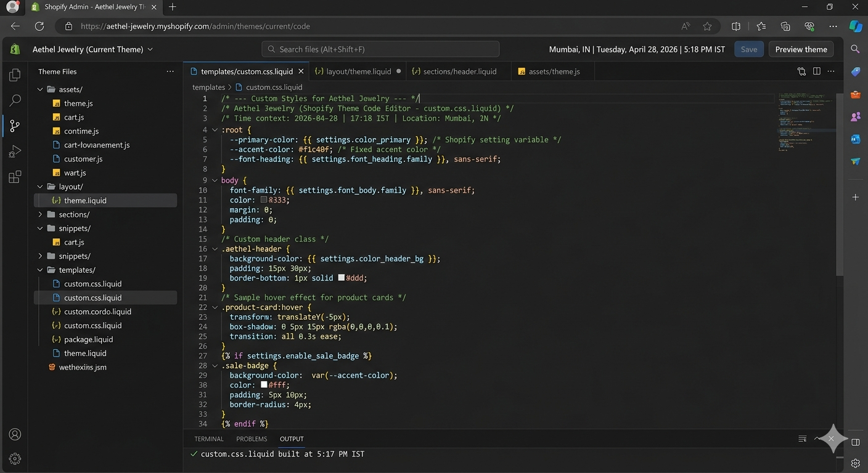Click the code minimap preview
The width and height of the screenshot is (868, 473).
point(806,123)
